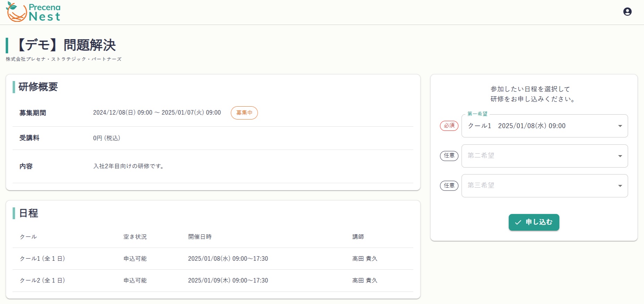The image size is (644, 304).
Task: Click the 開催日時 column header
Action: 200,237
